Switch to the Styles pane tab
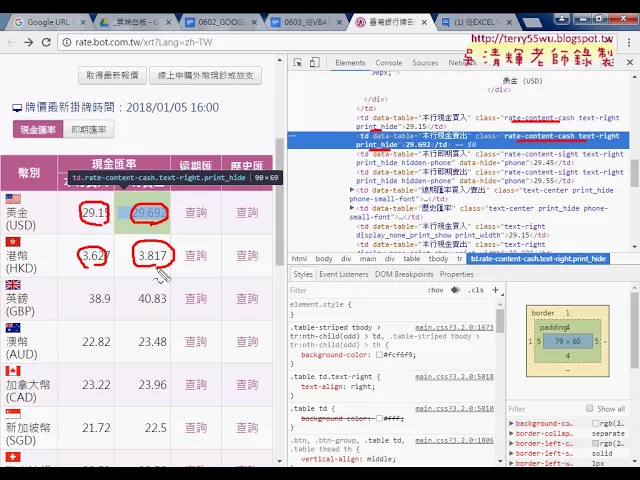Viewport: 640px width, 480px height. coord(303,274)
